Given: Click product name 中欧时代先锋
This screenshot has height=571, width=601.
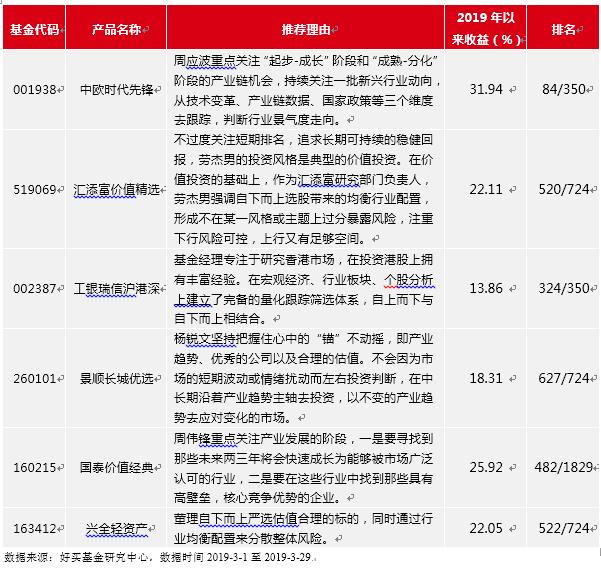Looking at the screenshot, I should (x=117, y=90).
